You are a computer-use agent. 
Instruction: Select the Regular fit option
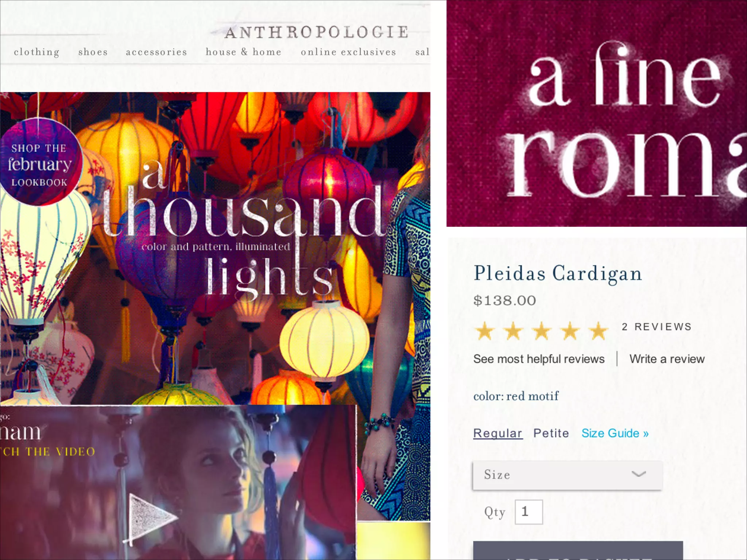[x=498, y=433]
